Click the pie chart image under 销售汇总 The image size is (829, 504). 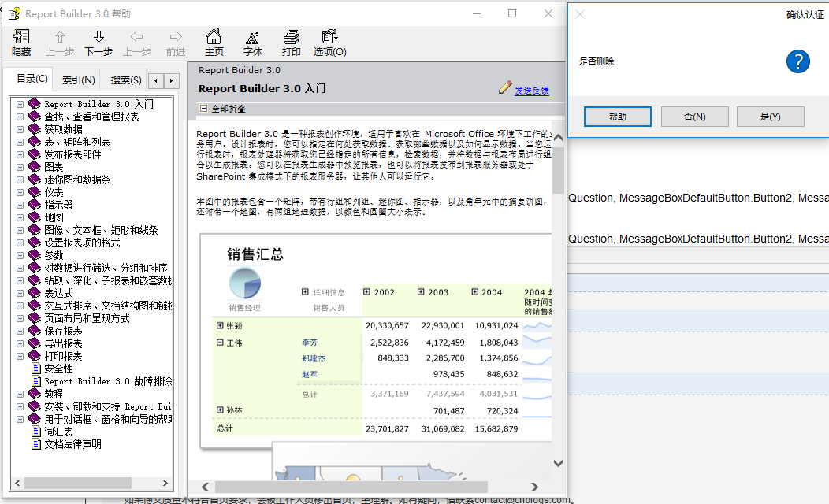(245, 283)
